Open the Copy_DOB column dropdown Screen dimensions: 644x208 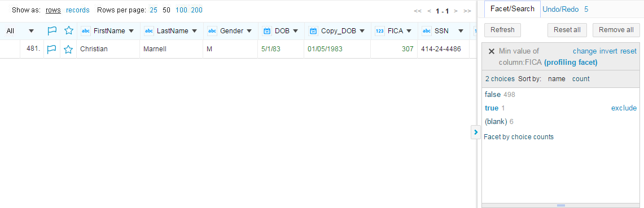pyautogui.click(x=362, y=31)
